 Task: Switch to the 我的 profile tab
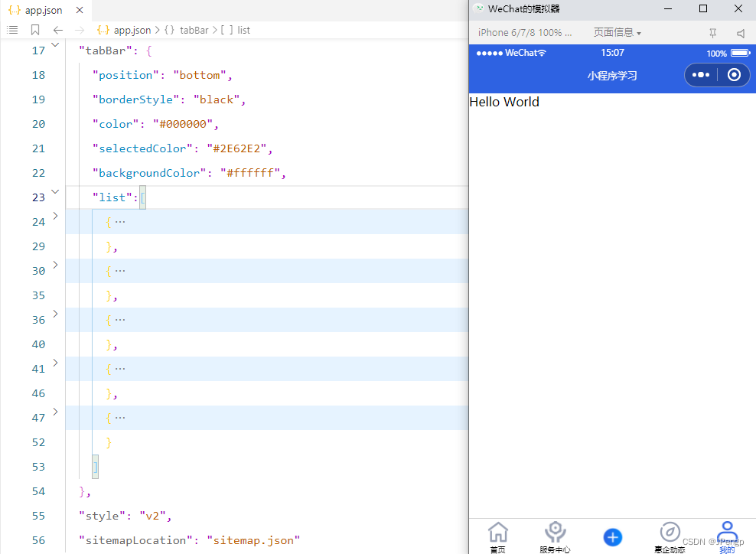pos(727,537)
